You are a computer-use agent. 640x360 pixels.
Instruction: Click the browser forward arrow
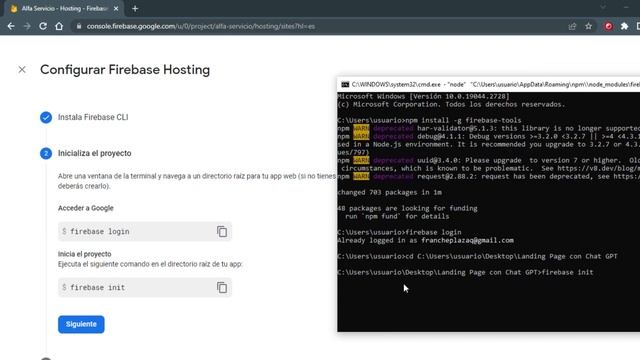pos(27,26)
